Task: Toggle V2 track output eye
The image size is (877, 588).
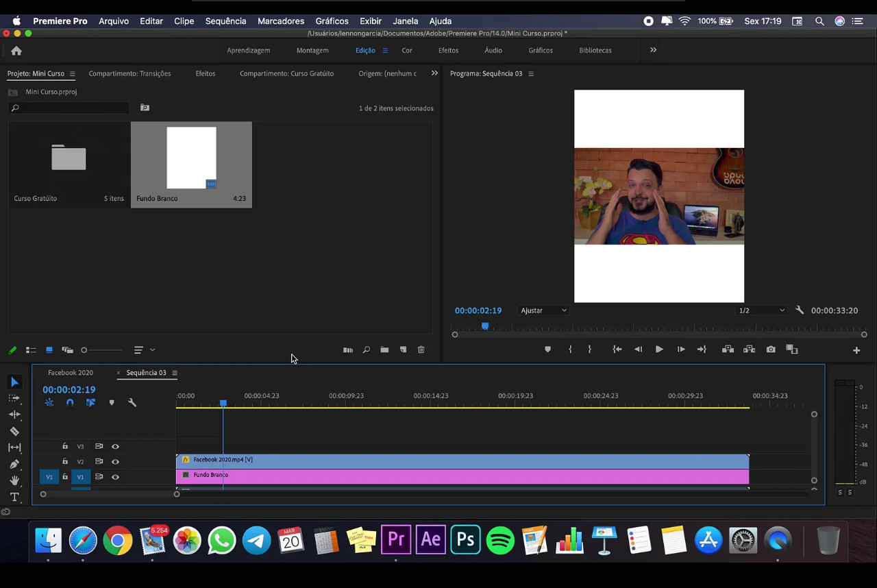Action: coord(115,462)
